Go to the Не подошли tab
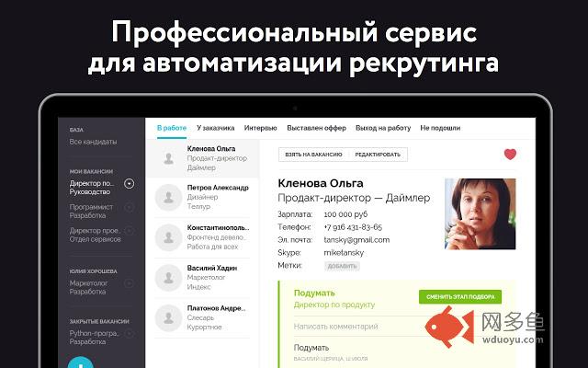Screen dimensions: 588x368 coord(439,128)
